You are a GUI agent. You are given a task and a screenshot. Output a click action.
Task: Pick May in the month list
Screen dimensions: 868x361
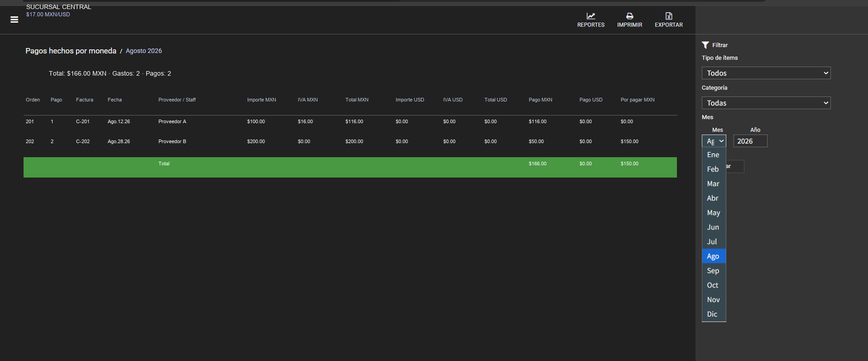(714, 213)
